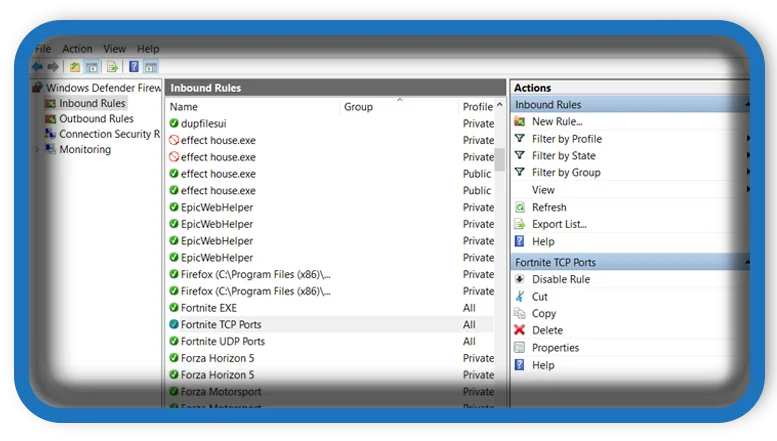Screen dimensions: 777x441
Task: Select the dupfilesui rule
Action: click(x=203, y=123)
